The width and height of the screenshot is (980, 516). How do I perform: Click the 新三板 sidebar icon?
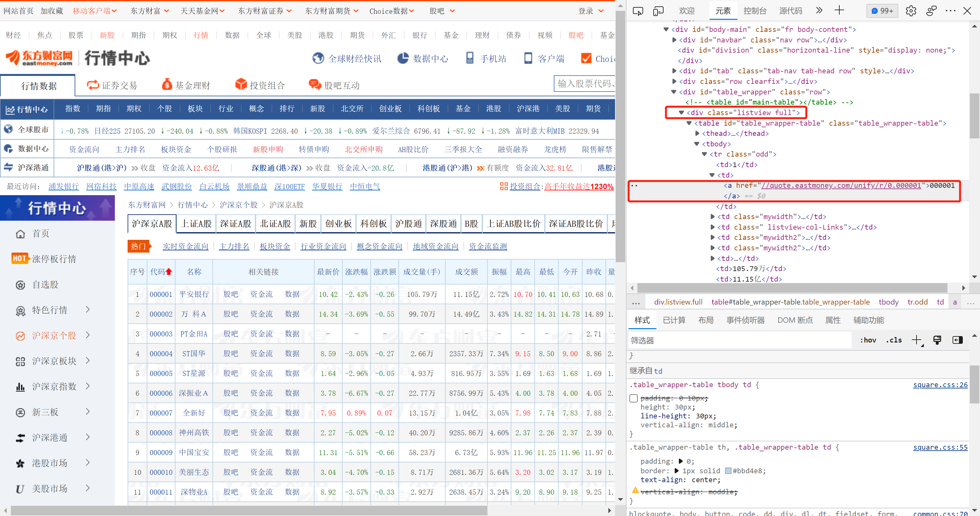tap(20, 413)
